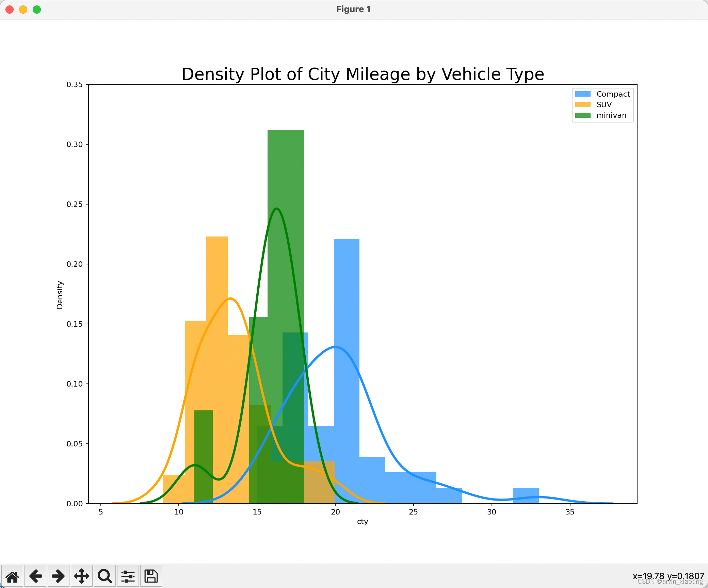Click the plot title text
The width and height of the screenshot is (708, 588).
point(363,74)
